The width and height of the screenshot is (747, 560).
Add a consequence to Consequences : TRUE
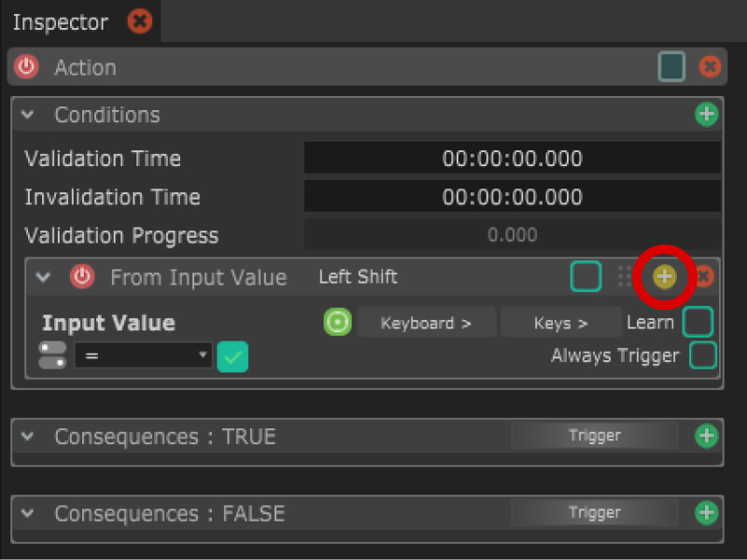tap(707, 436)
